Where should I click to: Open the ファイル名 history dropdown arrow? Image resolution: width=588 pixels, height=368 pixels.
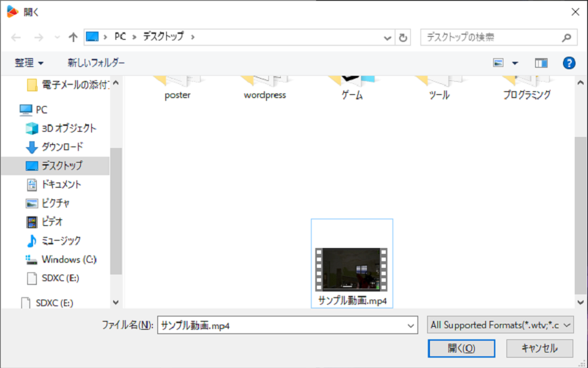411,325
